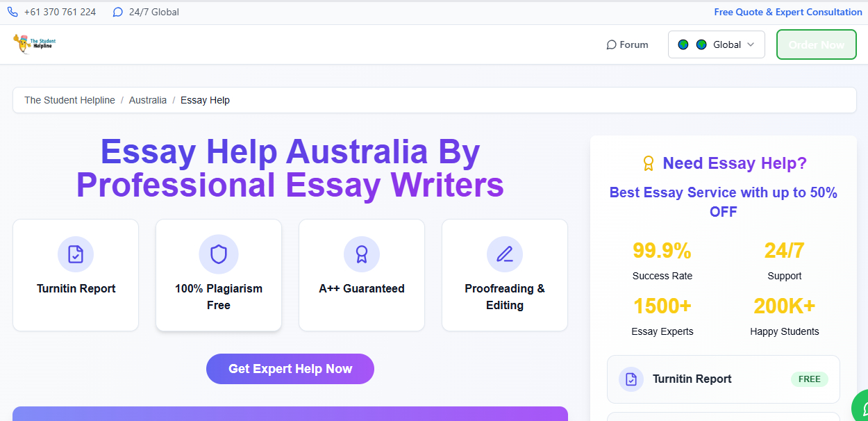Screen dimensions: 868x421
Task: Click the +61 370 761 224 phone number
Action: (60, 12)
